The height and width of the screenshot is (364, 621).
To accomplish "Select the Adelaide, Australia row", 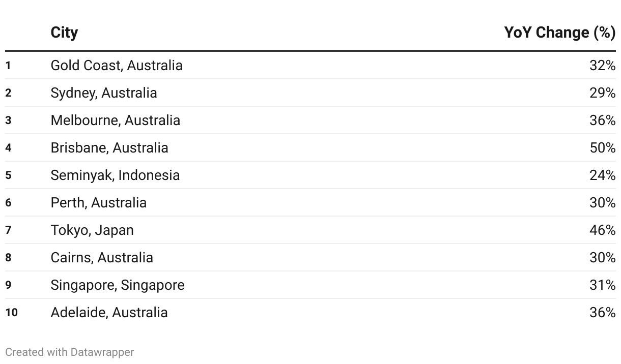I will 310,312.
